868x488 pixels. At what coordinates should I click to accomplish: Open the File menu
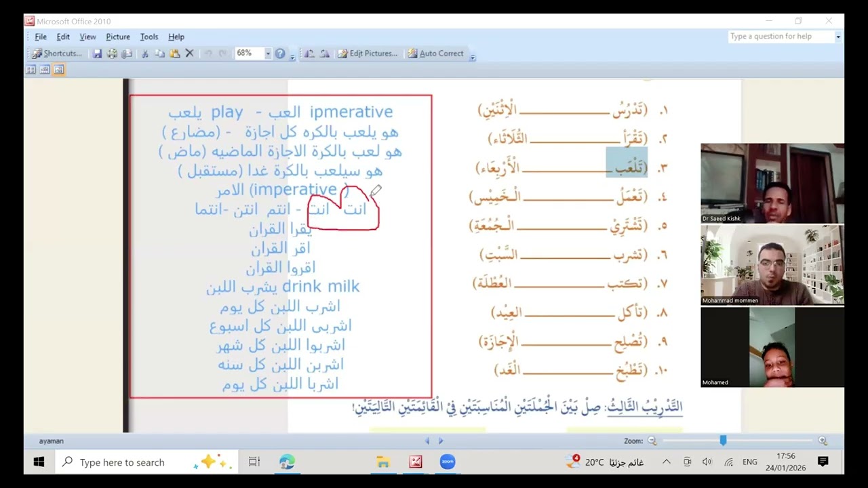coord(41,37)
